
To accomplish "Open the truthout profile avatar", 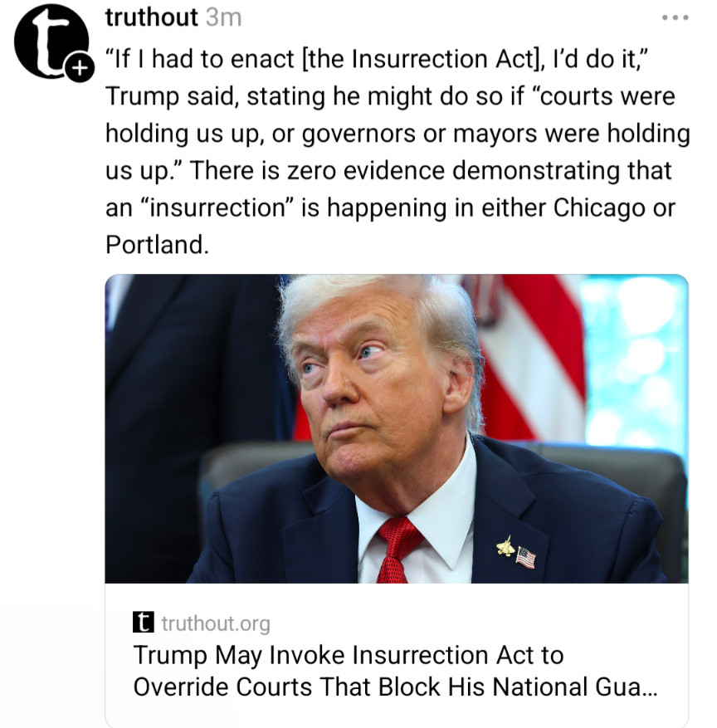I will [51, 42].
